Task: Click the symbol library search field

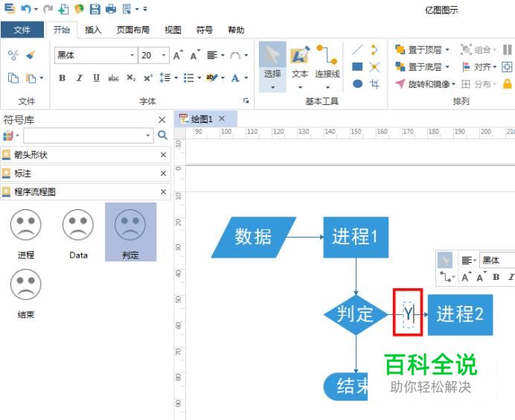Action: 88,136
